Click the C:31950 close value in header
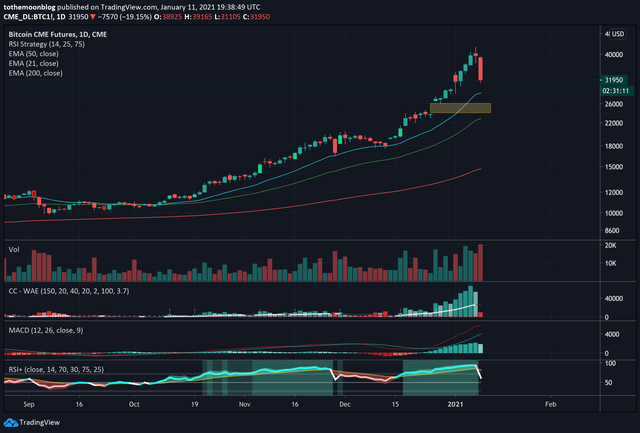The width and height of the screenshot is (640, 433). pyautogui.click(x=256, y=17)
